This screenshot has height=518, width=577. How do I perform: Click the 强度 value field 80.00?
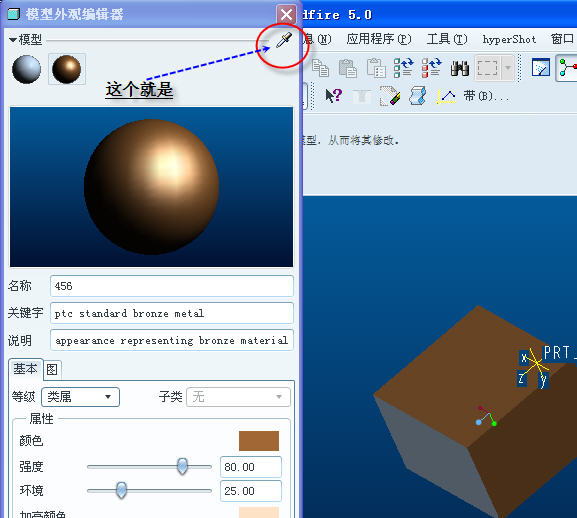click(x=251, y=467)
